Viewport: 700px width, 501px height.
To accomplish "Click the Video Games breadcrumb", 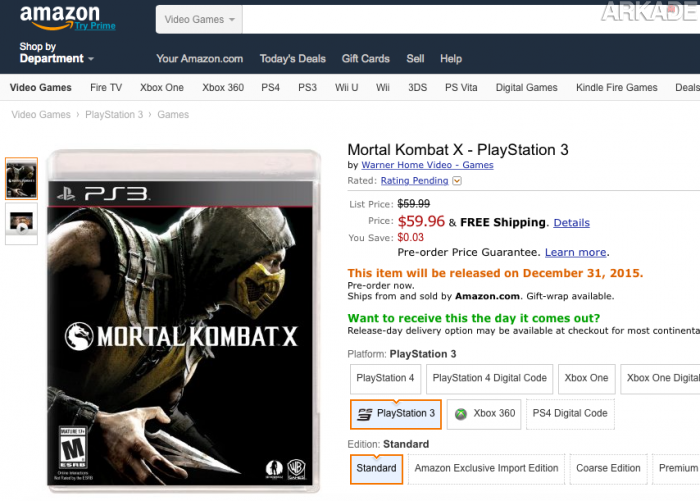I will (41, 115).
